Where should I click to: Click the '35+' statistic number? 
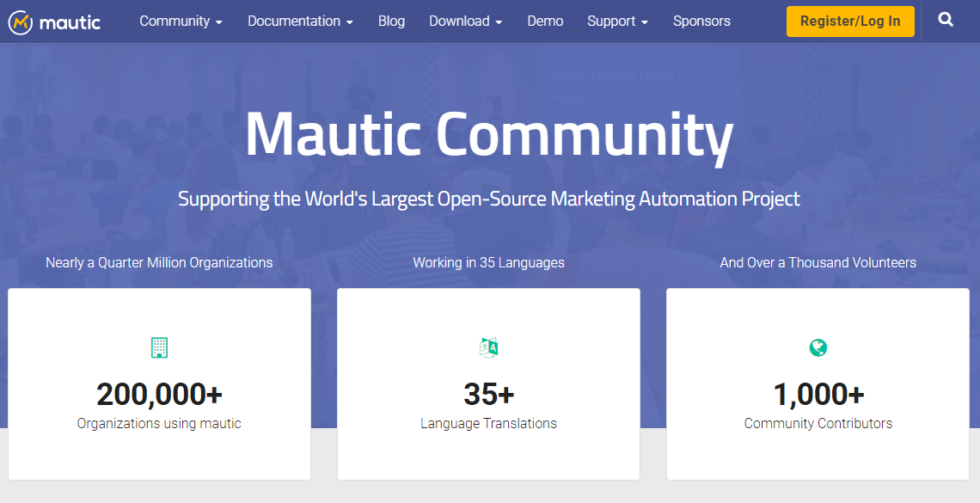pos(489,395)
